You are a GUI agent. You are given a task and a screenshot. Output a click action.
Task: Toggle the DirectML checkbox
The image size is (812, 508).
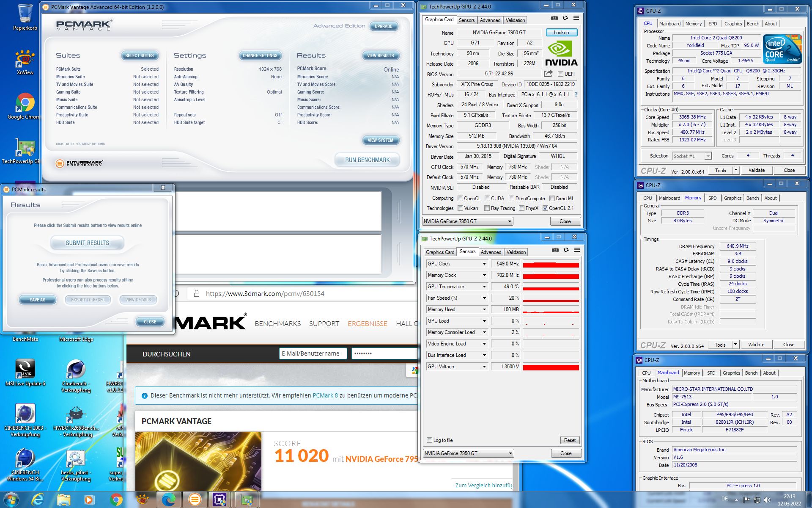552,199
